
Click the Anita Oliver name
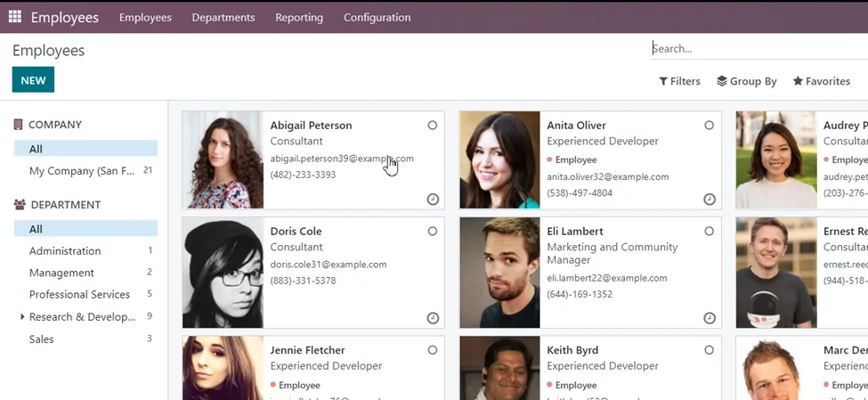click(576, 126)
